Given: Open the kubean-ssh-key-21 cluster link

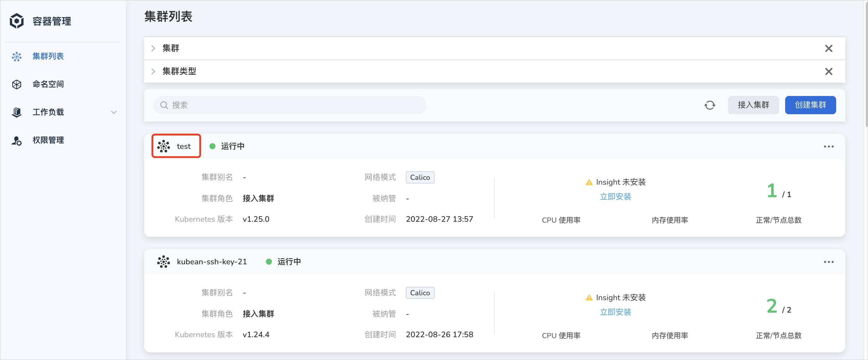Looking at the screenshot, I should 212,262.
